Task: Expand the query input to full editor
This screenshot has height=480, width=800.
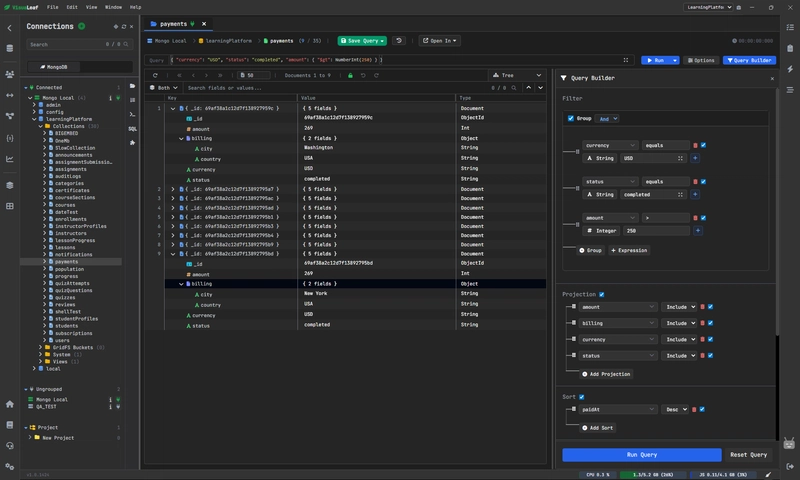Action: (x=626, y=60)
